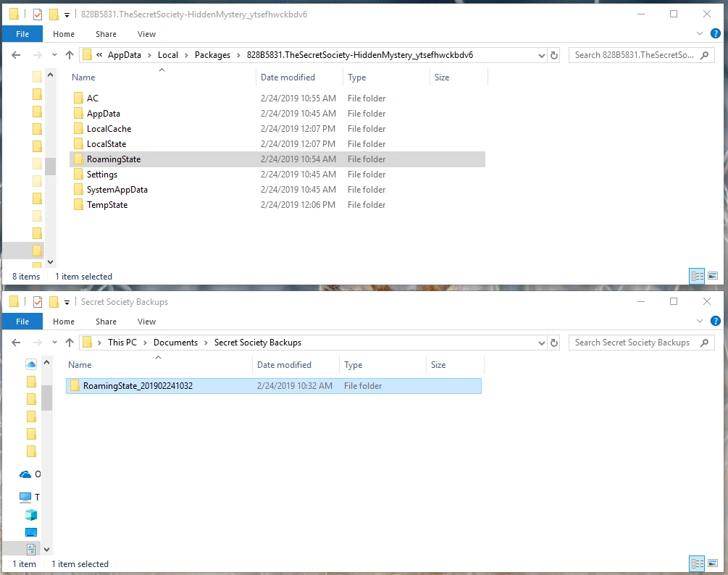The image size is (728, 575).
Task: Click Up arrow in Secret Society Backups window
Action: [x=70, y=343]
